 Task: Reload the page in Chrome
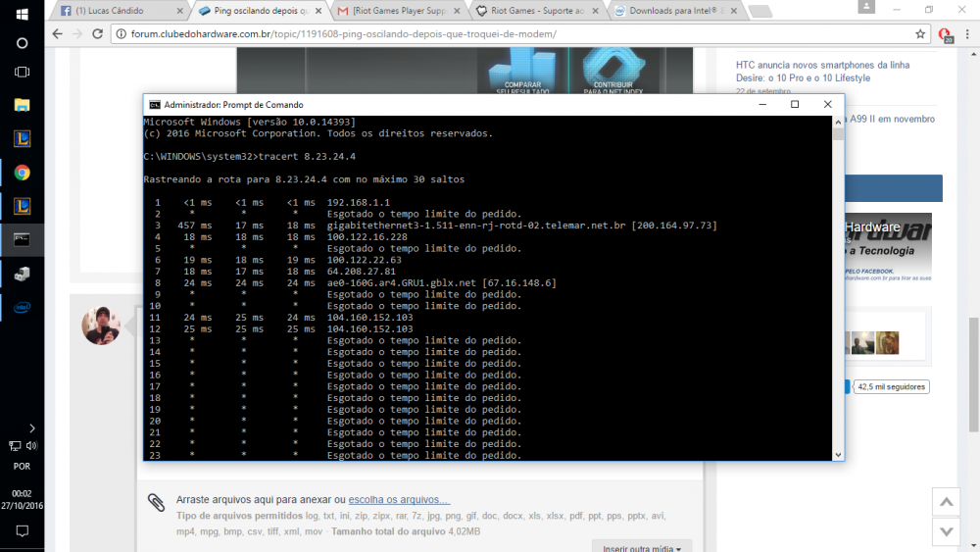[97, 33]
